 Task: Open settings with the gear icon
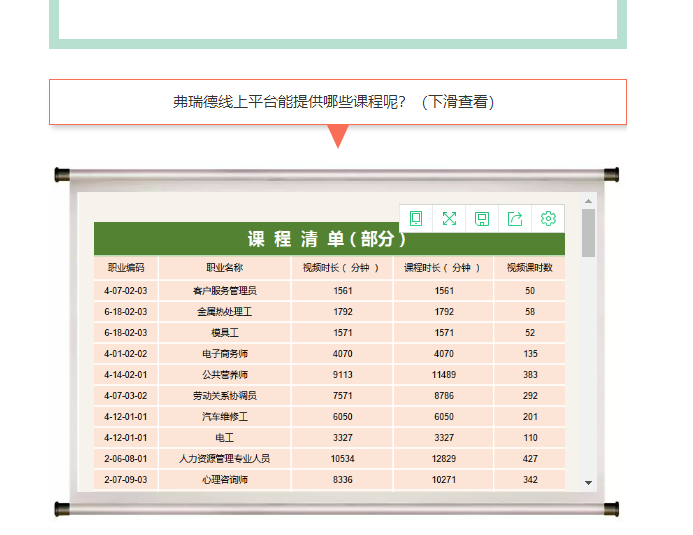[x=548, y=219]
